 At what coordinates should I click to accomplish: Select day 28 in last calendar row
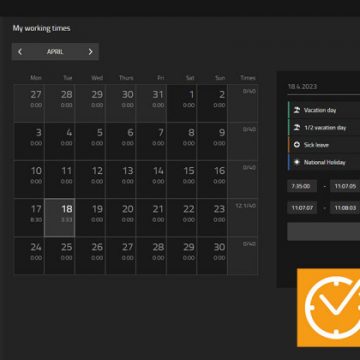[151, 256]
